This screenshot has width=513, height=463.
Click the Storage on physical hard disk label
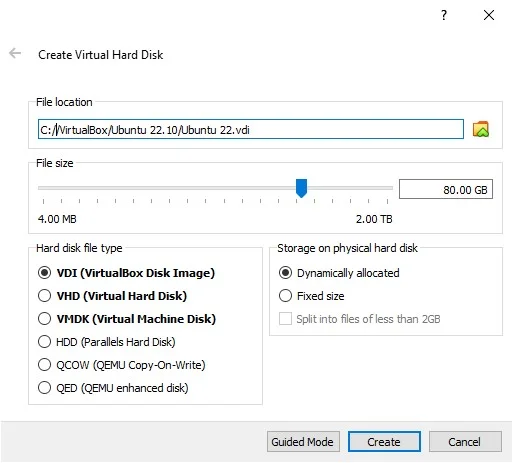347,248
